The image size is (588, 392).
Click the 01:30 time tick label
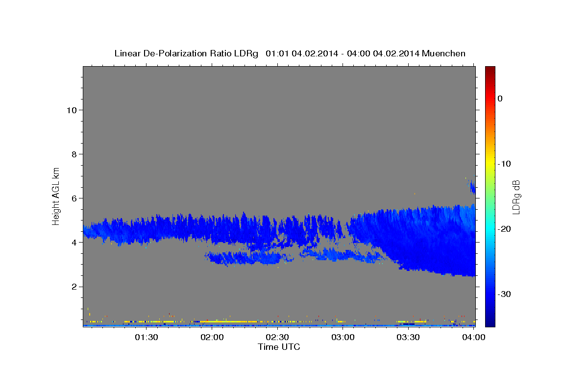click(x=146, y=337)
